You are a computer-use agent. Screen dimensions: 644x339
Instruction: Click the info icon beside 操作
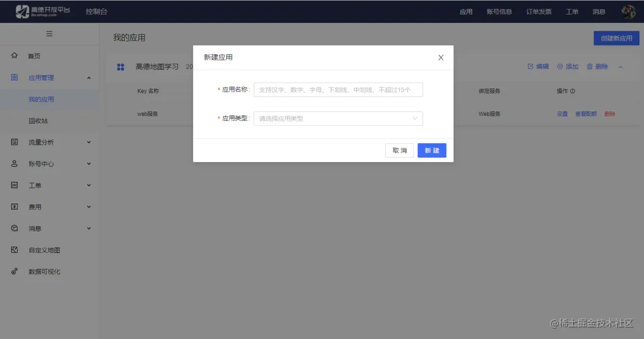tap(573, 91)
